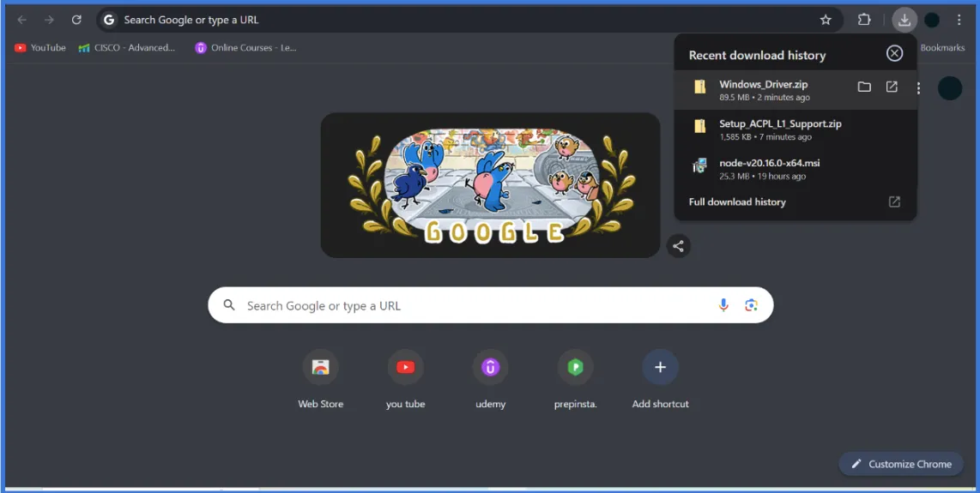The width and height of the screenshot is (980, 493).
Task: Toggle the Downloads toolbar button
Action: [904, 20]
